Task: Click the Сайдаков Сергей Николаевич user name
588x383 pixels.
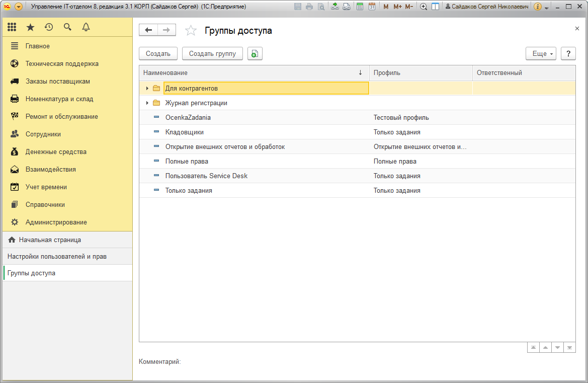Action: pos(487,7)
